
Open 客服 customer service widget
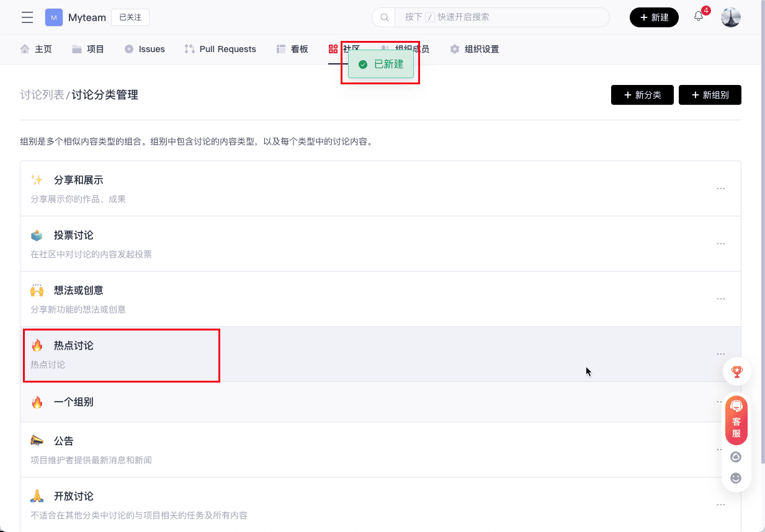tap(736, 421)
